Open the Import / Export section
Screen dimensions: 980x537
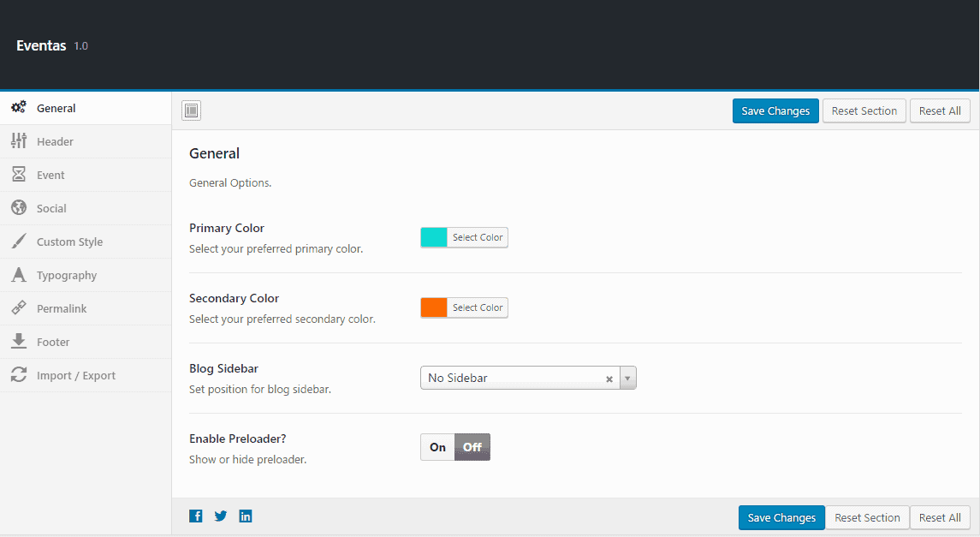pos(75,375)
